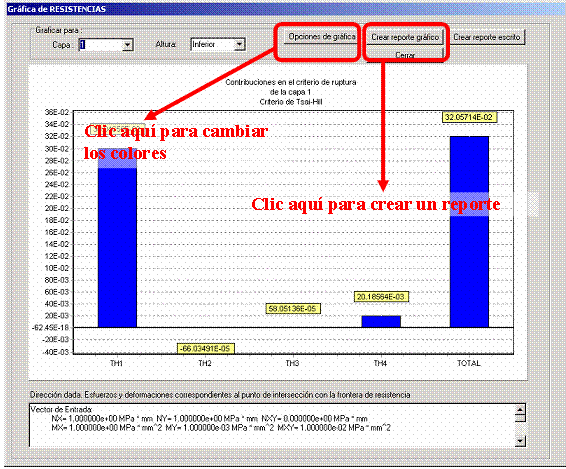Select the TH4 blue bar

point(381,322)
